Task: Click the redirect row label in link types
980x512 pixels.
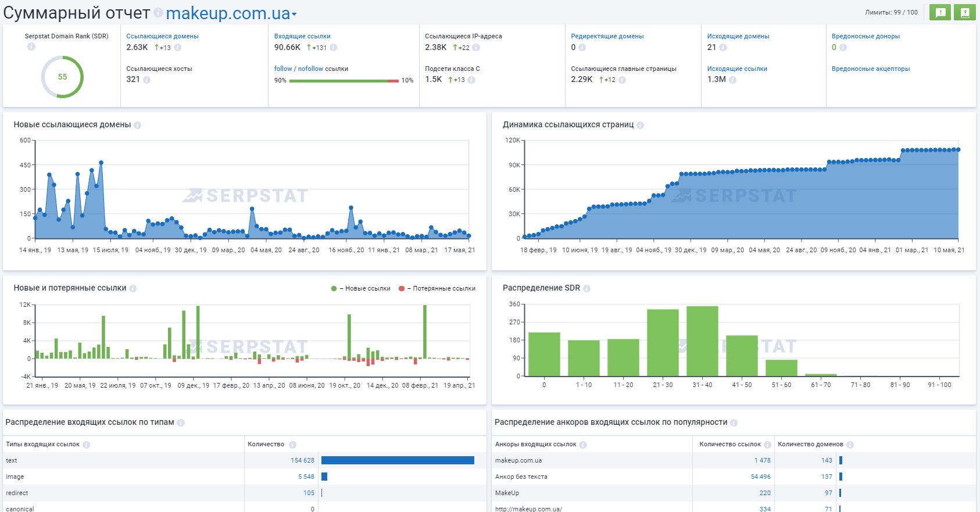Action: click(17, 493)
